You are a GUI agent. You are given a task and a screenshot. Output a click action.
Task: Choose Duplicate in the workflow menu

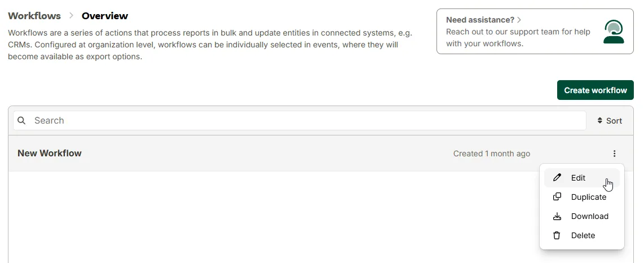coord(581,198)
